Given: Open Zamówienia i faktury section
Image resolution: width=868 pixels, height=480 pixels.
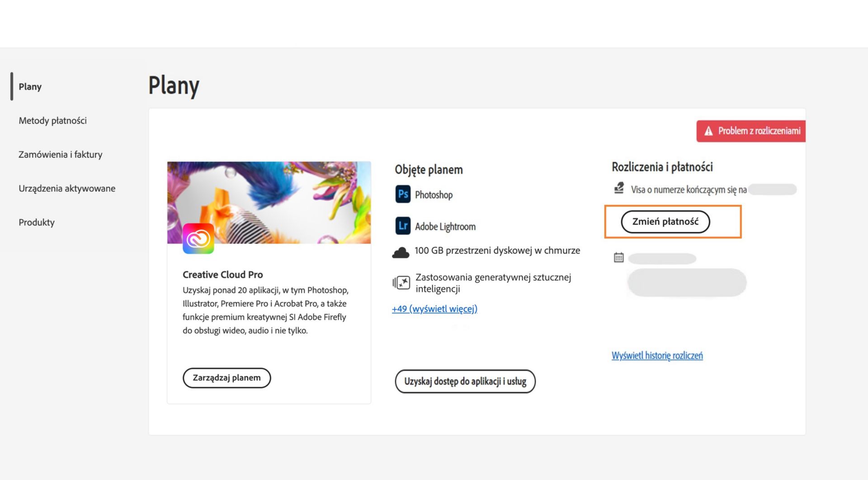Looking at the screenshot, I should point(60,154).
